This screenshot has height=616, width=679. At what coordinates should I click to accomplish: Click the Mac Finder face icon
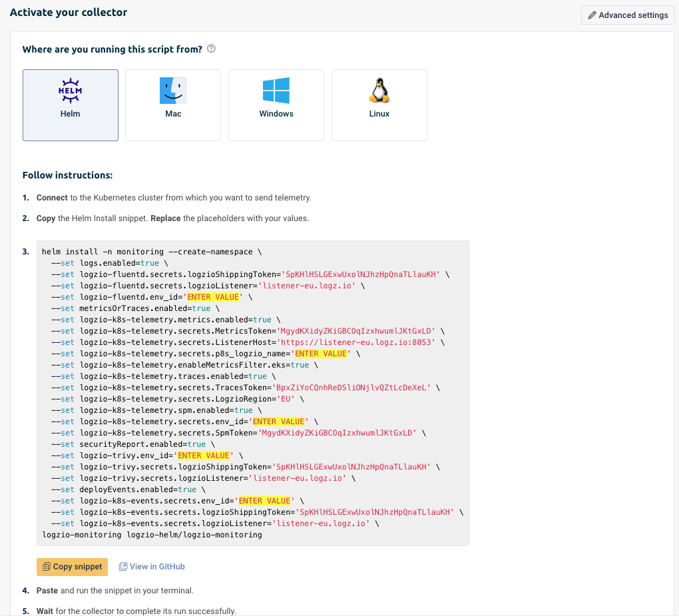pos(173,91)
